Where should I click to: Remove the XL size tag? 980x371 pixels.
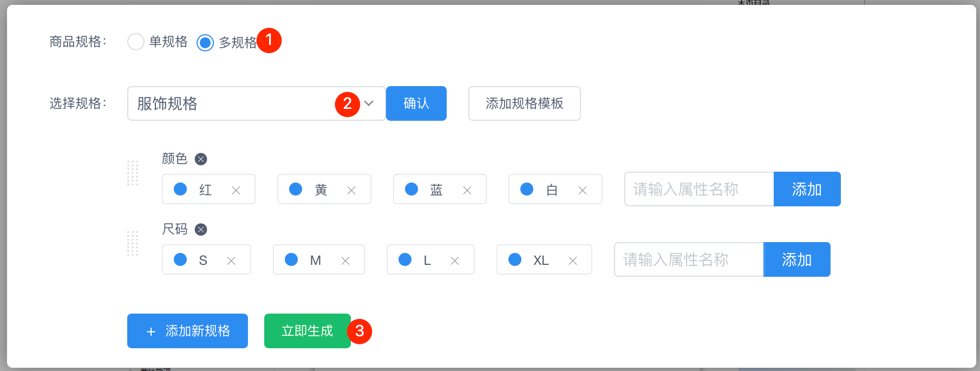573,261
